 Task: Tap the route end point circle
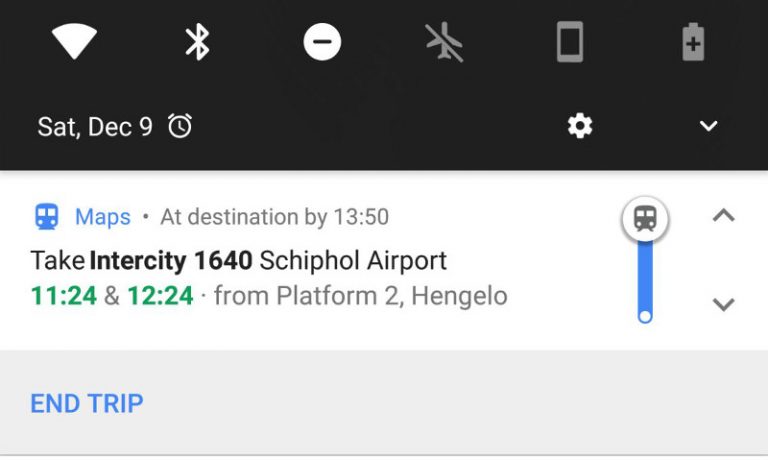coord(645,316)
